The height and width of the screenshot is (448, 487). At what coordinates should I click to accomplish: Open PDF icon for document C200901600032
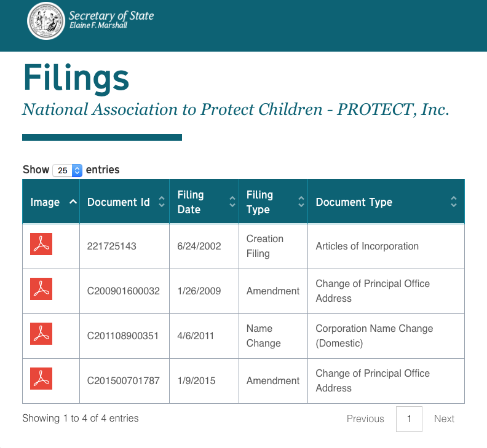(x=41, y=289)
